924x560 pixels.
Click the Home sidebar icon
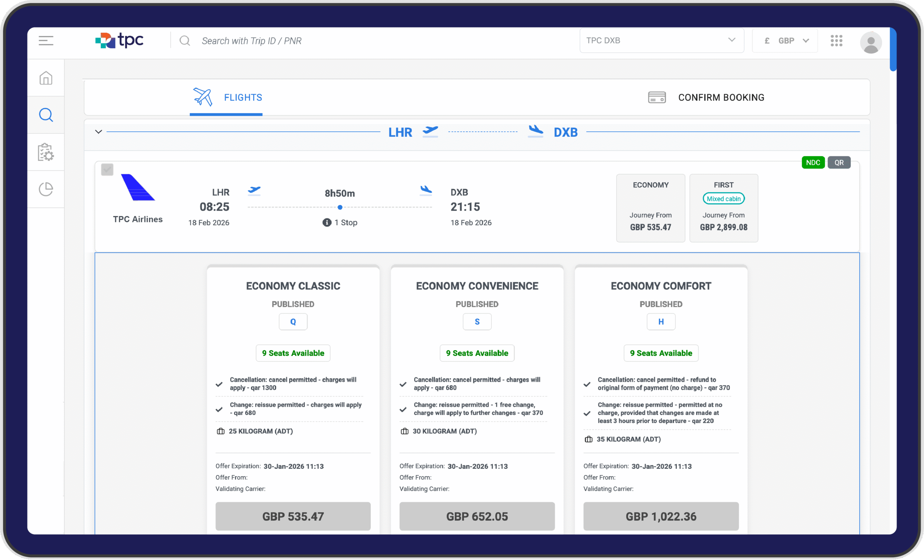click(46, 78)
